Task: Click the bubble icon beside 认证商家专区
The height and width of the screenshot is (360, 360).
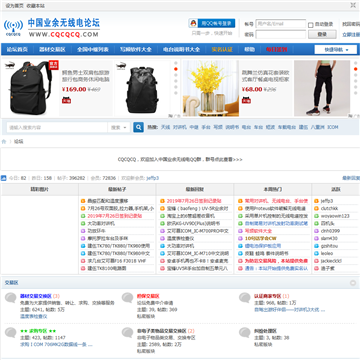Action: coord(245,298)
